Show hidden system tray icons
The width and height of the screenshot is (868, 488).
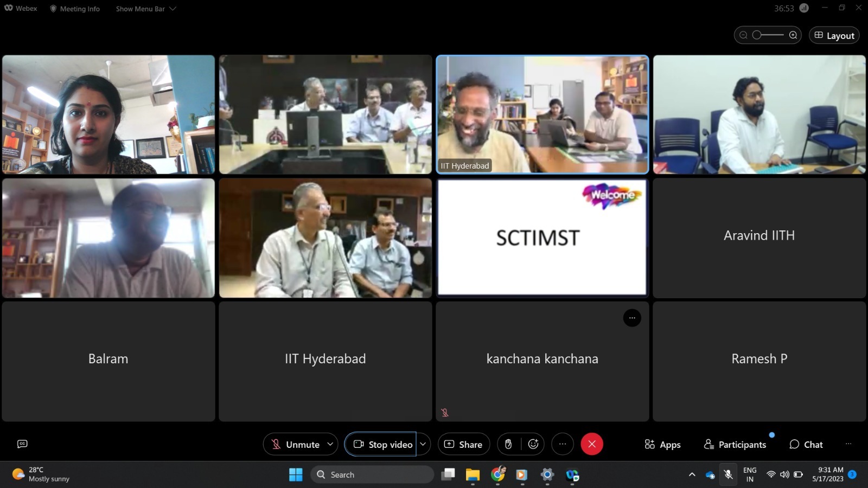[692, 474]
